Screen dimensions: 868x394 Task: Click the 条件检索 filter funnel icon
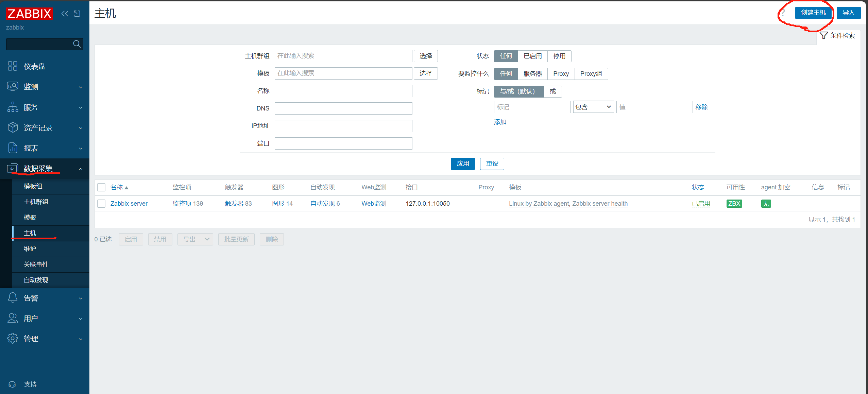pyautogui.click(x=823, y=35)
